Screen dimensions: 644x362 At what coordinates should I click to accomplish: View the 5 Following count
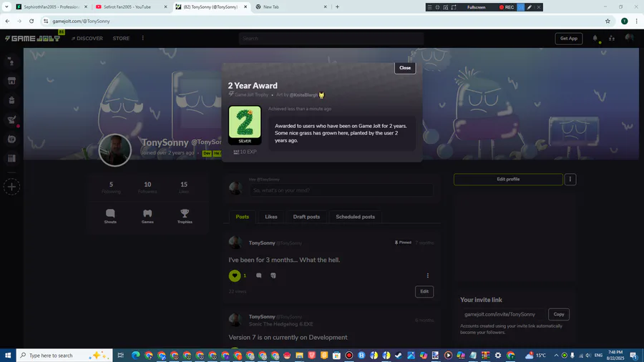[x=111, y=187]
